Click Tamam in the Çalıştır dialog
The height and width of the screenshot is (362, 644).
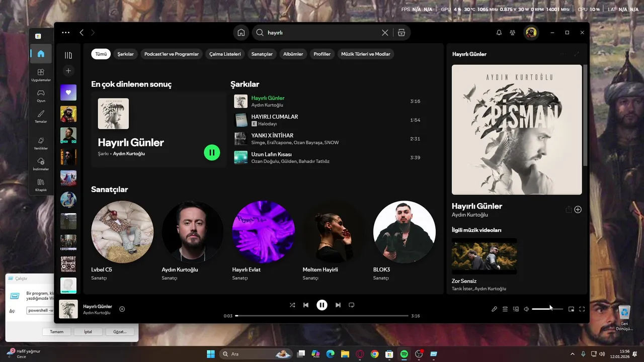coord(56,332)
